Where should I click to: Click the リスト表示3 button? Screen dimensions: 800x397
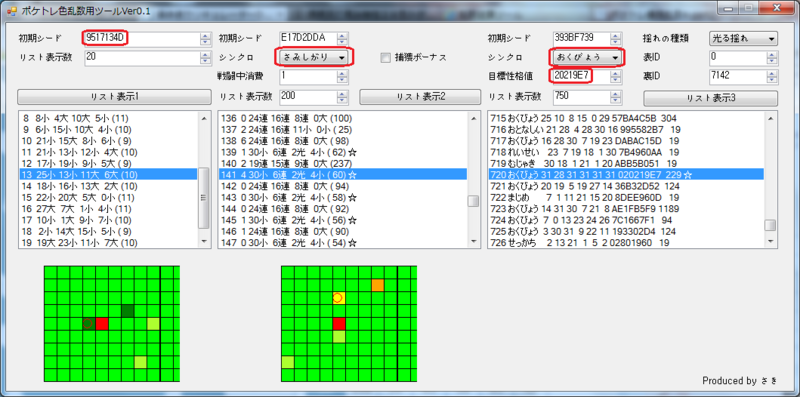coord(710,98)
